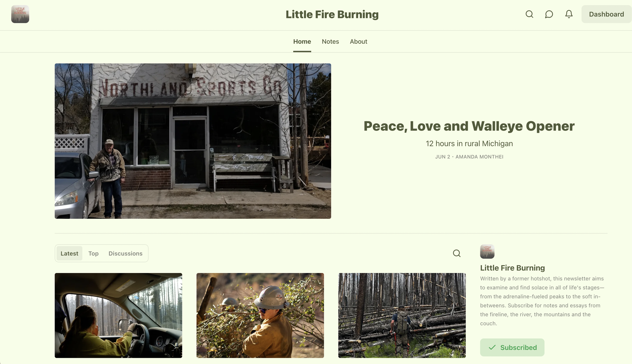The image size is (632, 364).
Task: Open the Northland Sports Co featured image
Action: (193, 141)
